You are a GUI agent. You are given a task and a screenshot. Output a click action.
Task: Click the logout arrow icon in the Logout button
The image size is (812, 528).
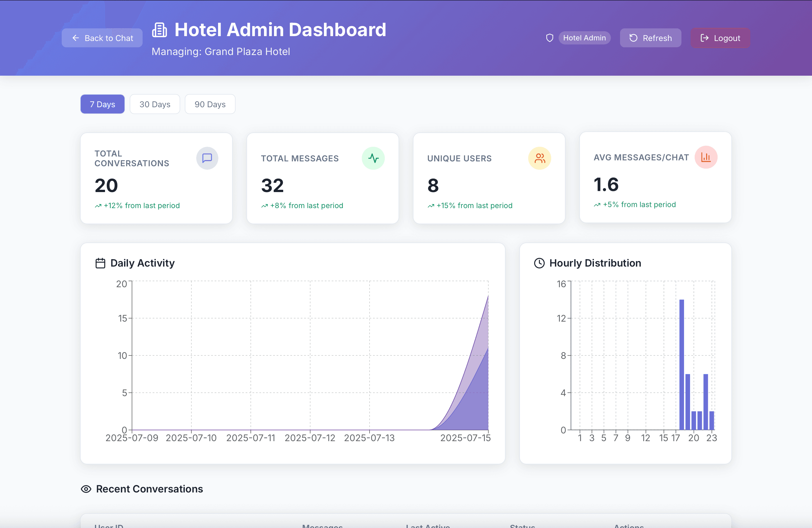point(704,38)
